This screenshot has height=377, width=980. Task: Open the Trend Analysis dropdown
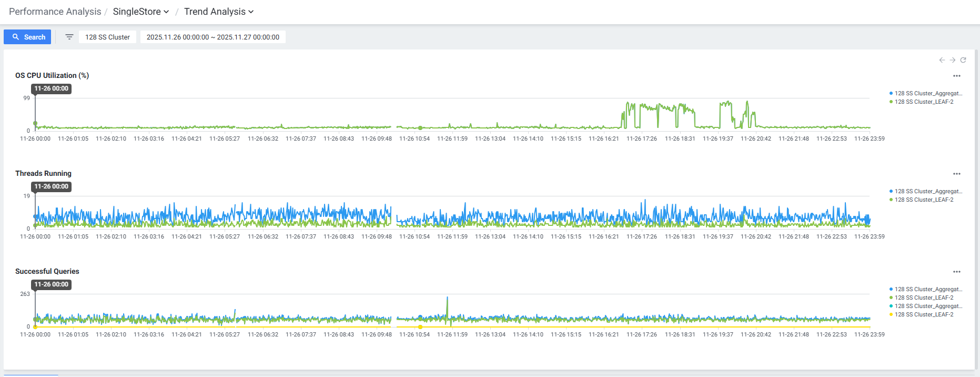218,12
